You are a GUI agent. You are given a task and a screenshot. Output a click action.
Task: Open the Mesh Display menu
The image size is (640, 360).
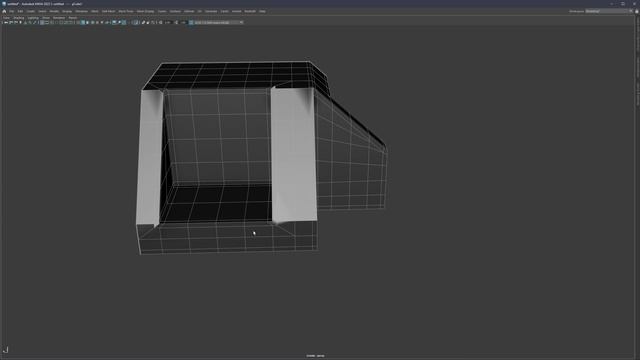click(146, 11)
